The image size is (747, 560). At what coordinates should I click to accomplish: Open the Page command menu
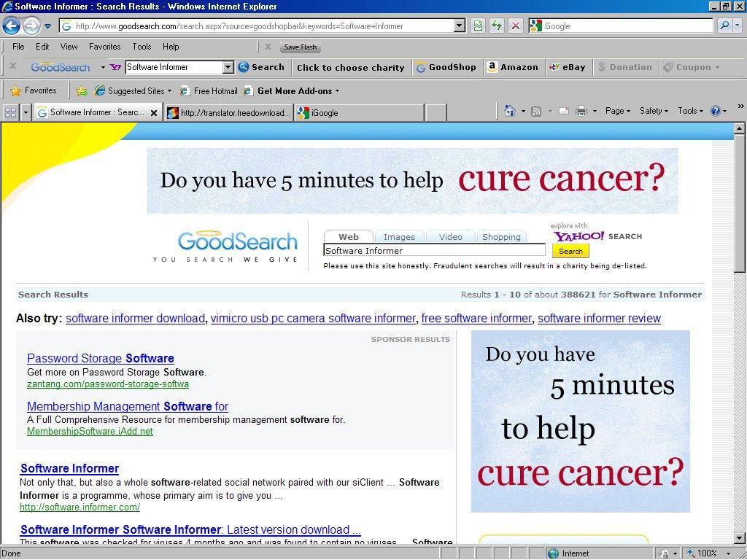(x=617, y=111)
